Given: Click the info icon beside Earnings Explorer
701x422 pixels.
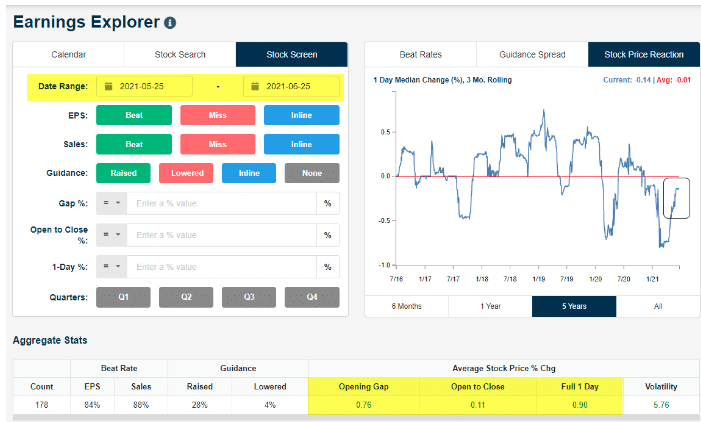Looking at the screenshot, I should [170, 22].
